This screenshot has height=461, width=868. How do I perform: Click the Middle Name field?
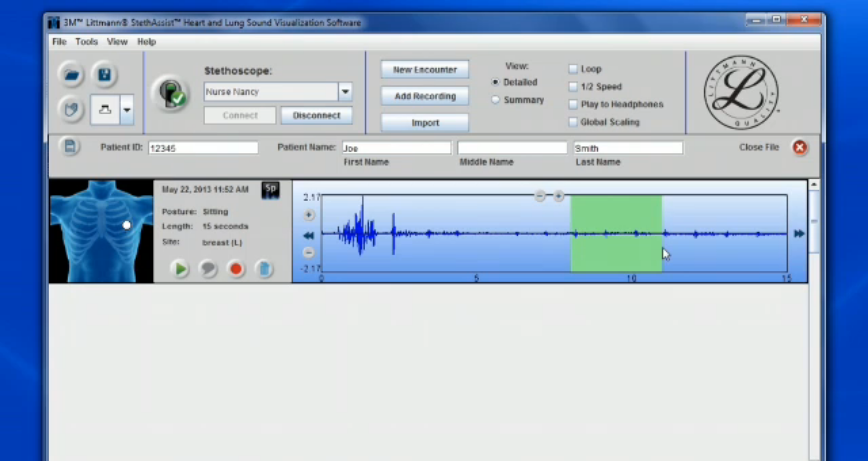(512, 148)
